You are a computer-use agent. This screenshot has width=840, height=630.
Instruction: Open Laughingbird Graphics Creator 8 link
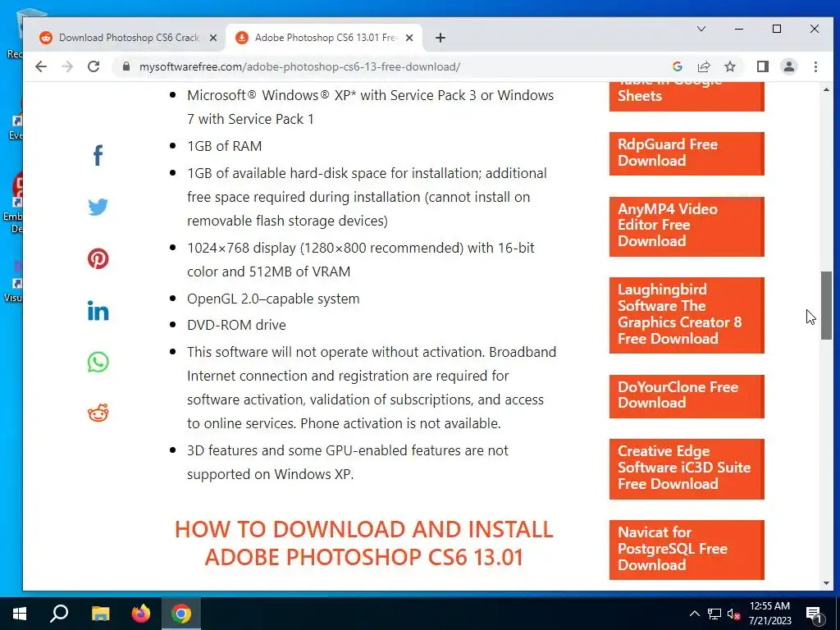tap(687, 315)
